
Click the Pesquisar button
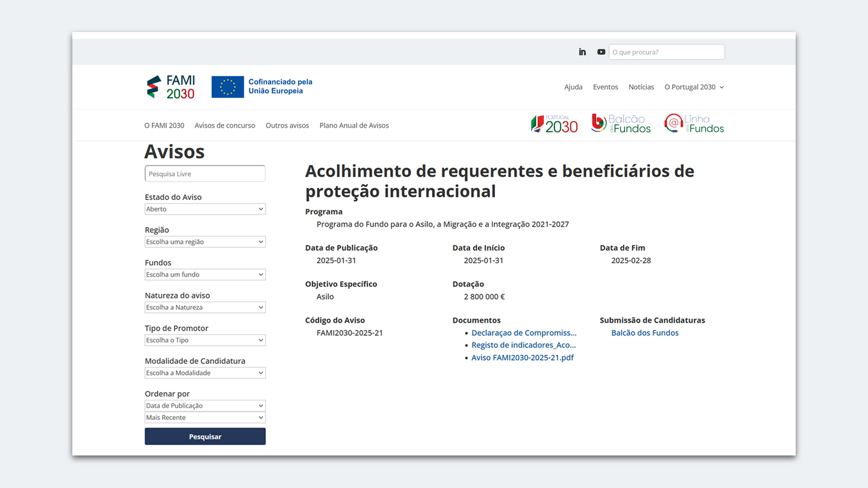click(x=205, y=436)
